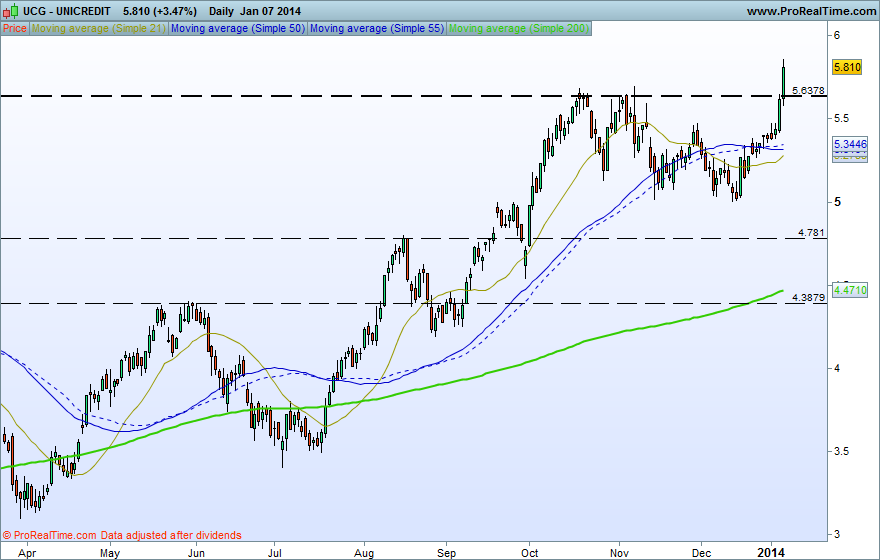Select Moving average (Simple 200) legend label

519,28
